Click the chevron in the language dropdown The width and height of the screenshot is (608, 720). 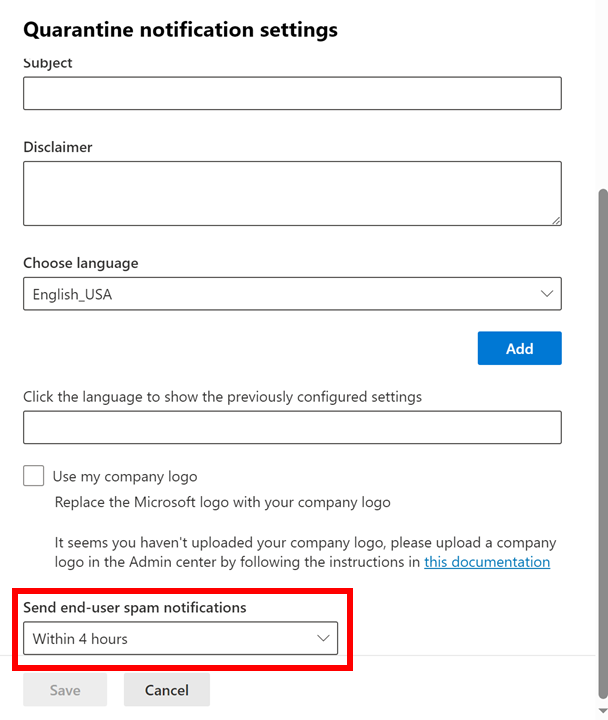tap(547, 294)
